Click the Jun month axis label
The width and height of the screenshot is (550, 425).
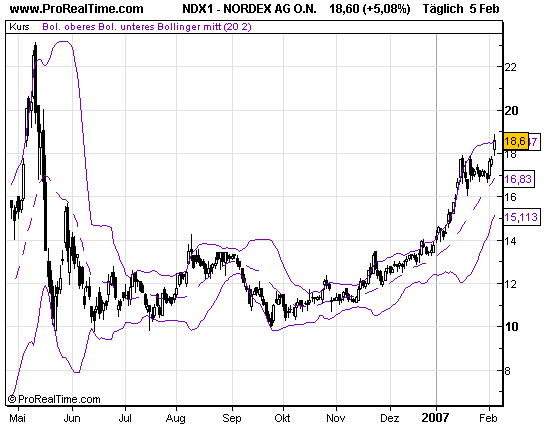click(x=72, y=418)
